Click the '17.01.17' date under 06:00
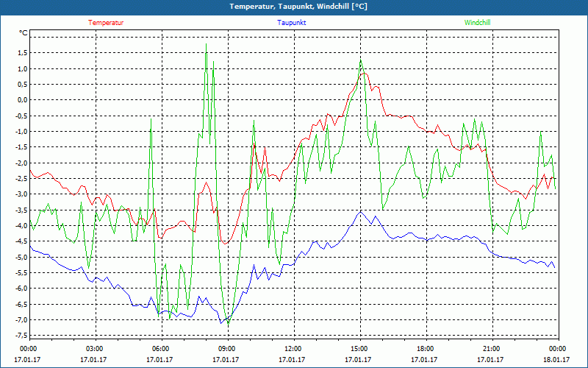The width and height of the screenshot is (588, 368). 159,359
